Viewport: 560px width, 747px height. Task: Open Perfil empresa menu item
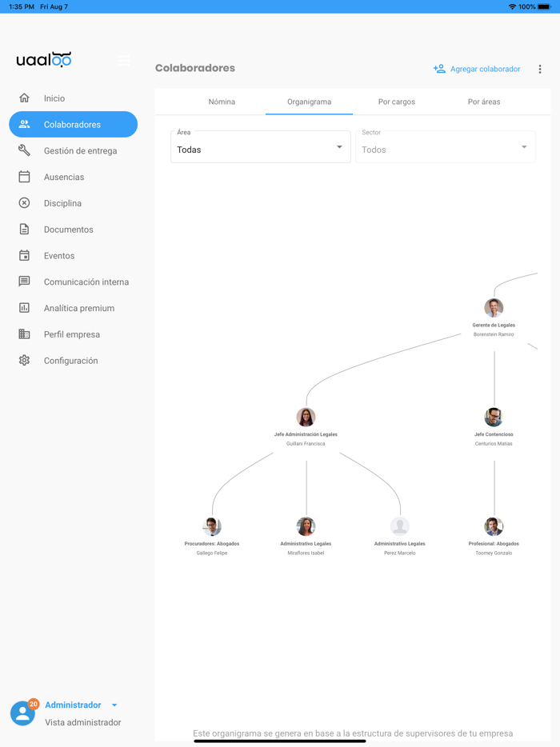click(74, 334)
